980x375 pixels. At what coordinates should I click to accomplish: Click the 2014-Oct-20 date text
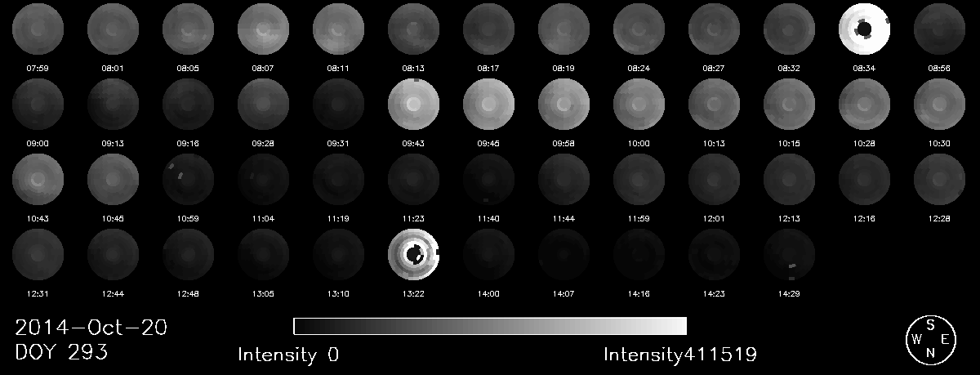click(x=91, y=328)
